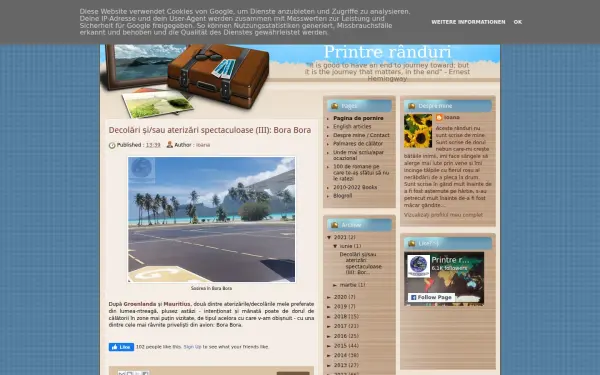Open Weitere Informationen cookie link
The width and height of the screenshot is (600, 375).
468,22
